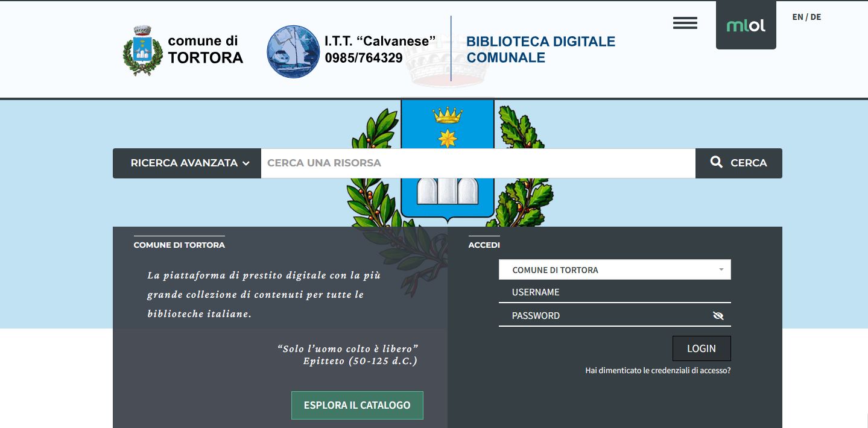
Task: Click the Comune di Tortora crest logo
Action: 142,51
